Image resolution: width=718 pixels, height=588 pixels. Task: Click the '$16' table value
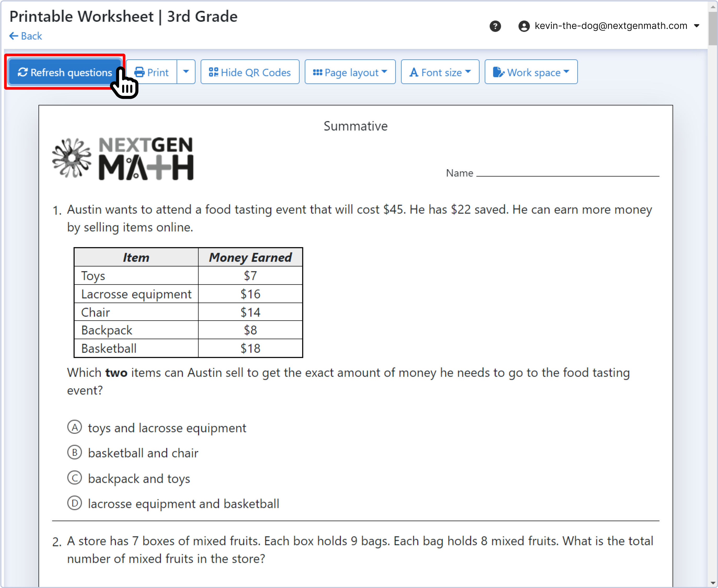click(250, 294)
